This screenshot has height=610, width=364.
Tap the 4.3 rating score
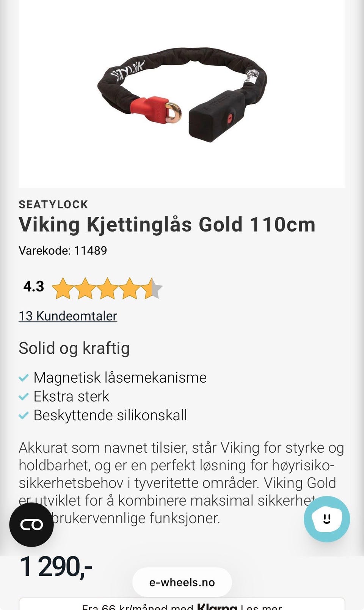click(x=34, y=286)
